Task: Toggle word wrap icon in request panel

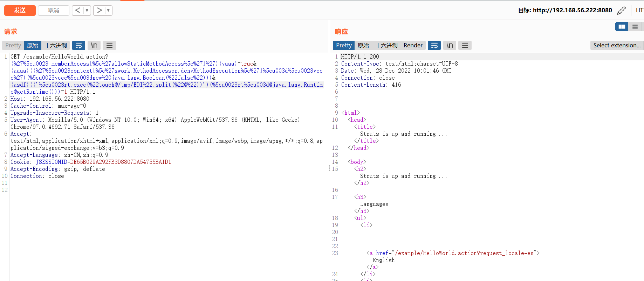Action: 79,45
